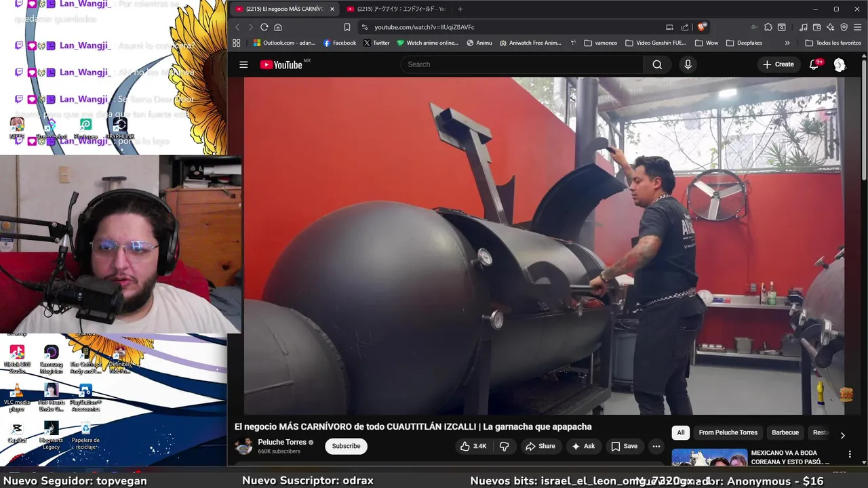The image size is (868, 488).
Task: Open the Facebook bookmark
Action: click(x=340, y=43)
